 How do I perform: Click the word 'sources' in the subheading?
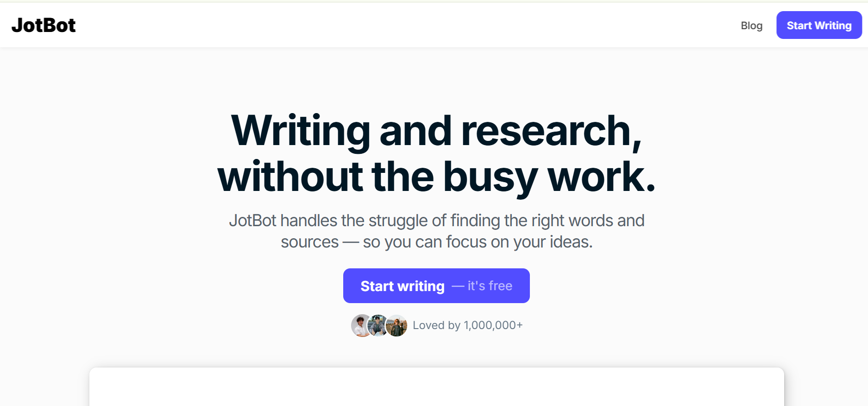click(309, 242)
